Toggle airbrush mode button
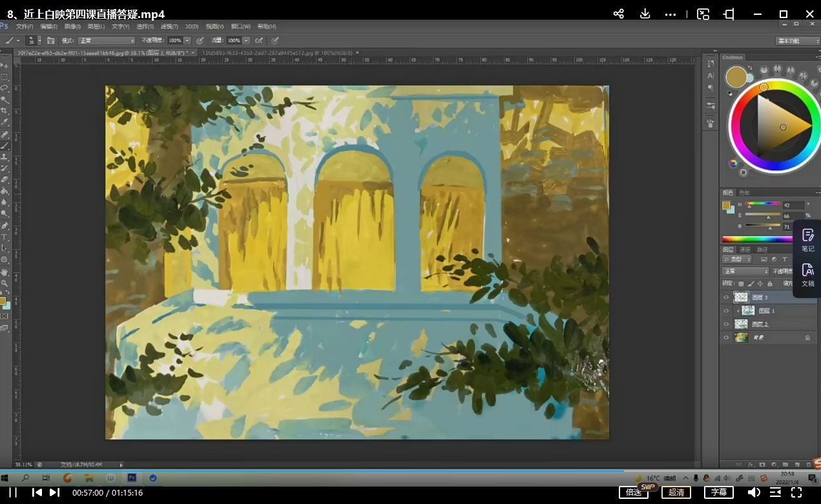Screen dimensions: 821x504 pyautogui.click(x=258, y=40)
